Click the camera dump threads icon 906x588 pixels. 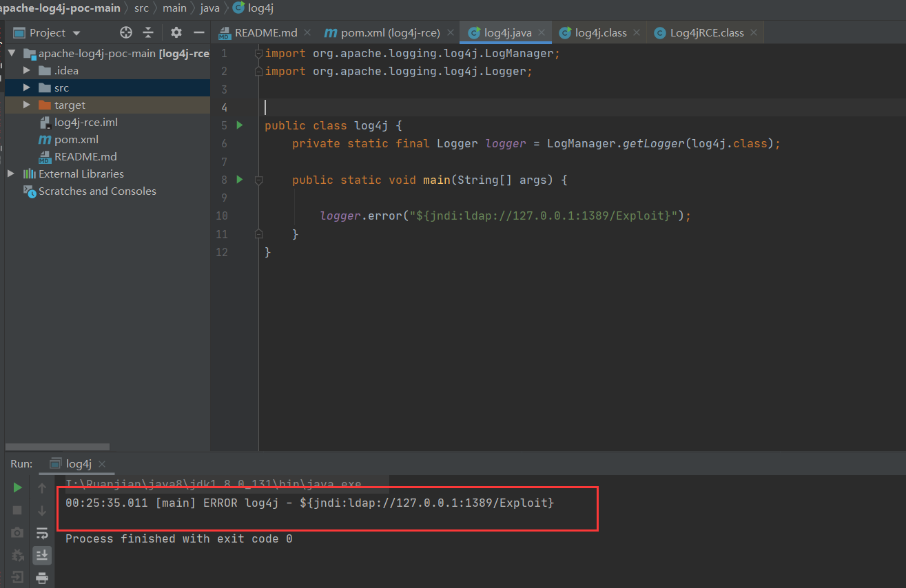click(x=17, y=533)
